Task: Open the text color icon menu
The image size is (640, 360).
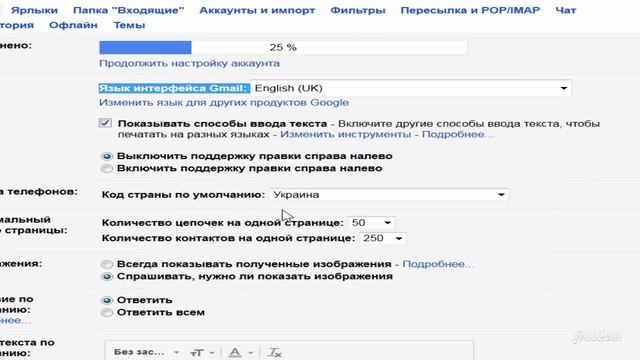Action: pos(240,353)
